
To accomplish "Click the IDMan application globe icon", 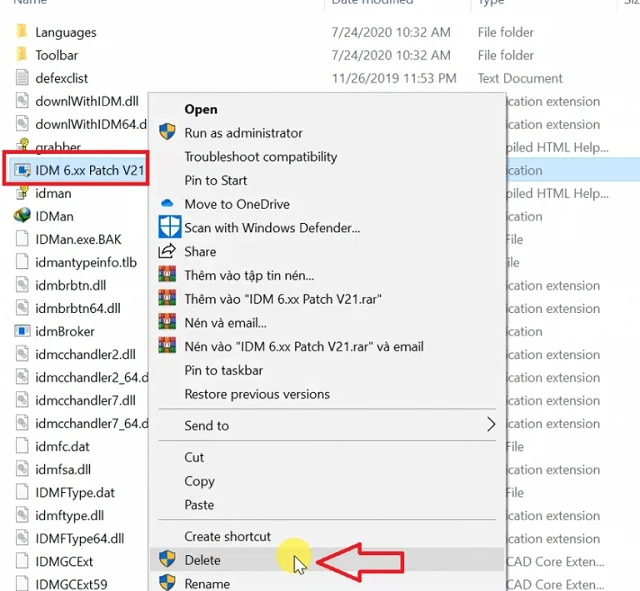I will pyautogui.click(x=22, y=216).
